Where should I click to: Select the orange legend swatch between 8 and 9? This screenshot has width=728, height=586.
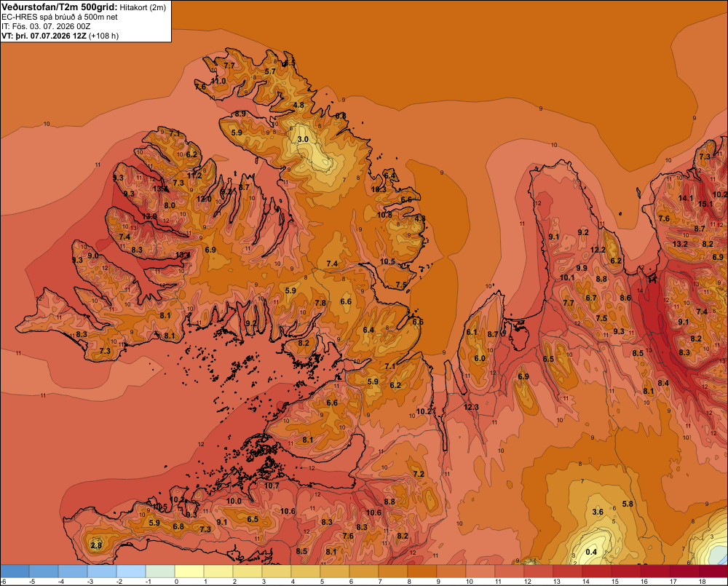coord(422,571)
